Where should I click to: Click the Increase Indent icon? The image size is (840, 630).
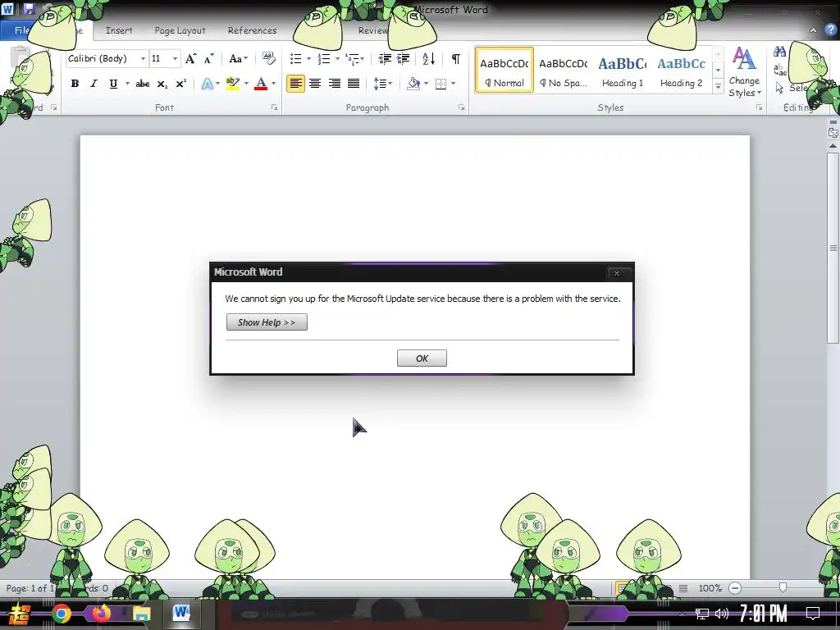[404, 58]
